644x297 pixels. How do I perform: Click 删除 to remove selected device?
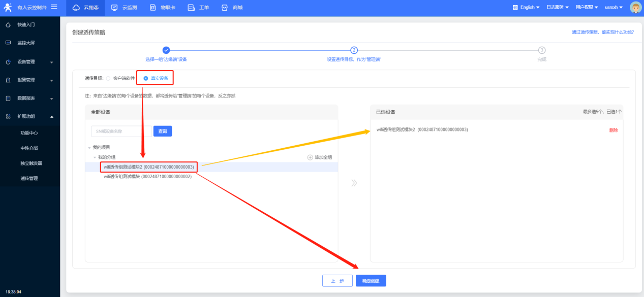click(x=613, y=130)
